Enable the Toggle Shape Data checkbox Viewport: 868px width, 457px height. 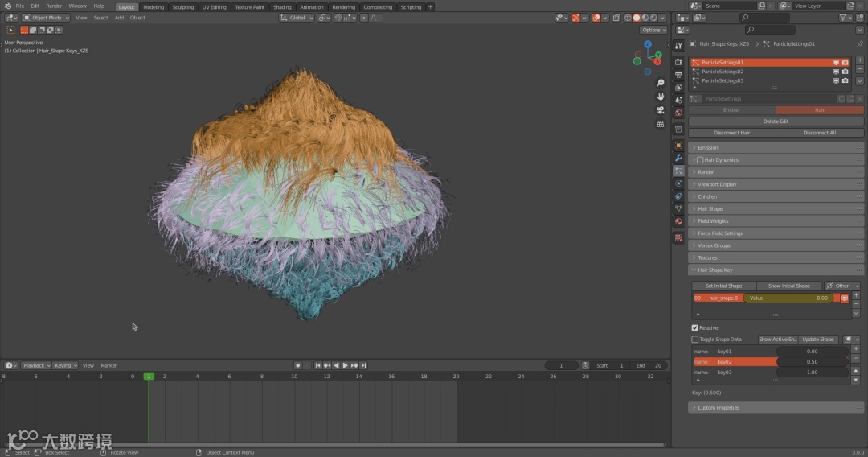coord(695,340)
